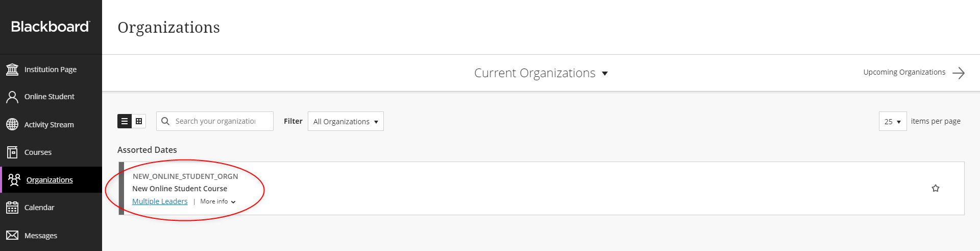The image size is (980, 251).
Task: Favorite the New Online Student Course star
Action: point(935,188)
